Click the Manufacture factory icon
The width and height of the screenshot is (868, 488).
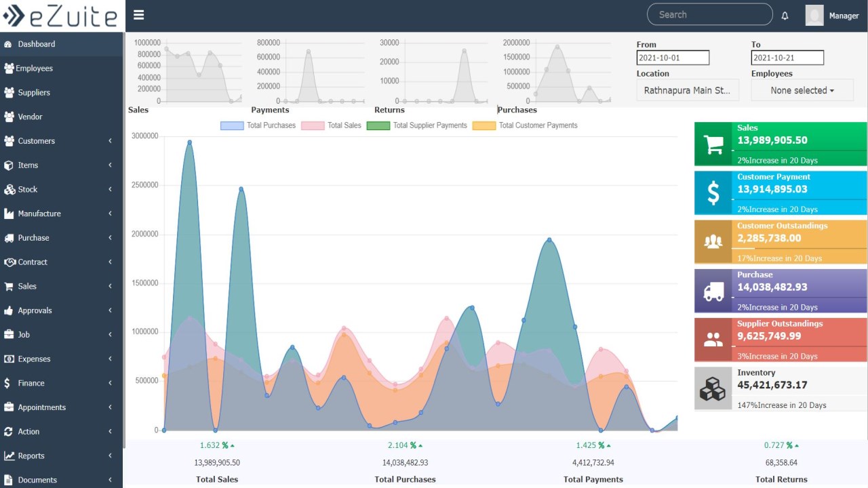[9, 213]
